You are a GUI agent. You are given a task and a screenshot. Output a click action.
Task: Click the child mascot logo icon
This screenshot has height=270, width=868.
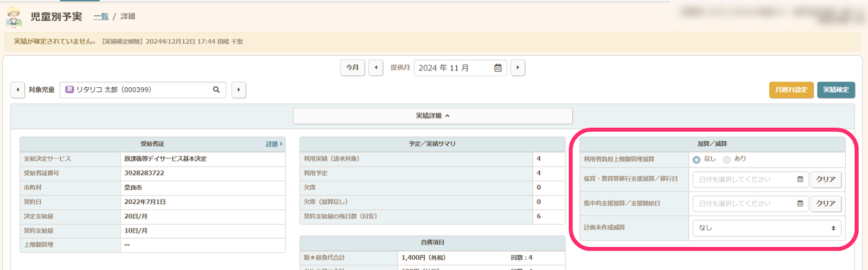(x=14, y=17)
